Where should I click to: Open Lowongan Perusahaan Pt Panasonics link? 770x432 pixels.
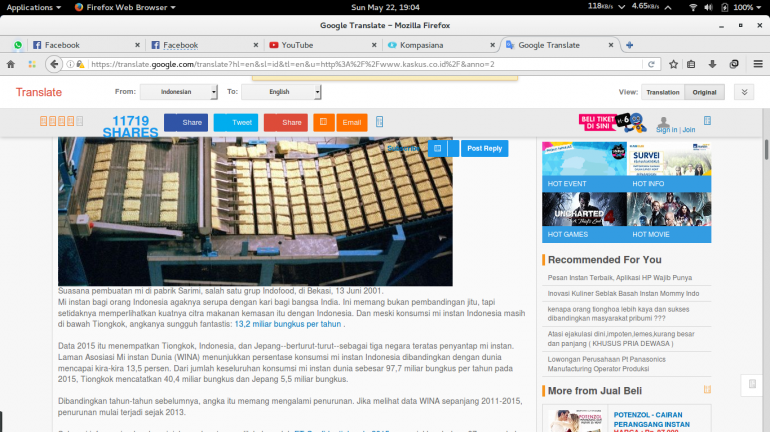coord(606,364)
